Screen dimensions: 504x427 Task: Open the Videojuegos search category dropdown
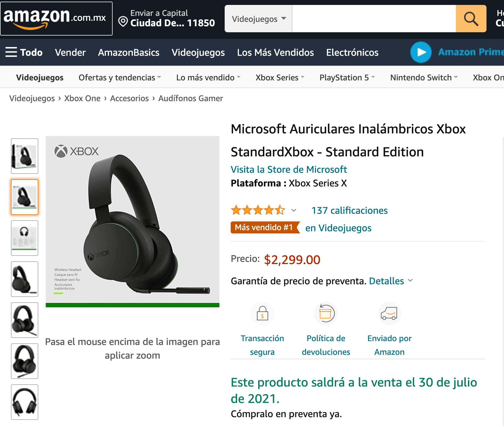click(x=259, y=19)
